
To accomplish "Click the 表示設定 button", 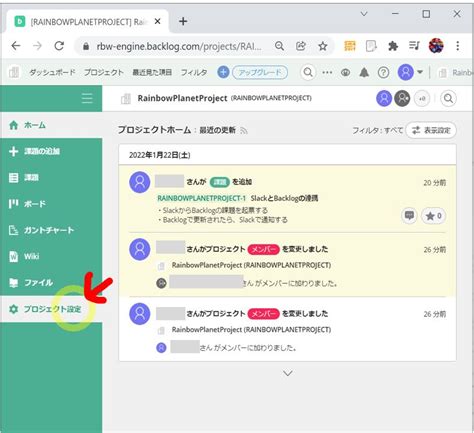I will tap(431, 130).
